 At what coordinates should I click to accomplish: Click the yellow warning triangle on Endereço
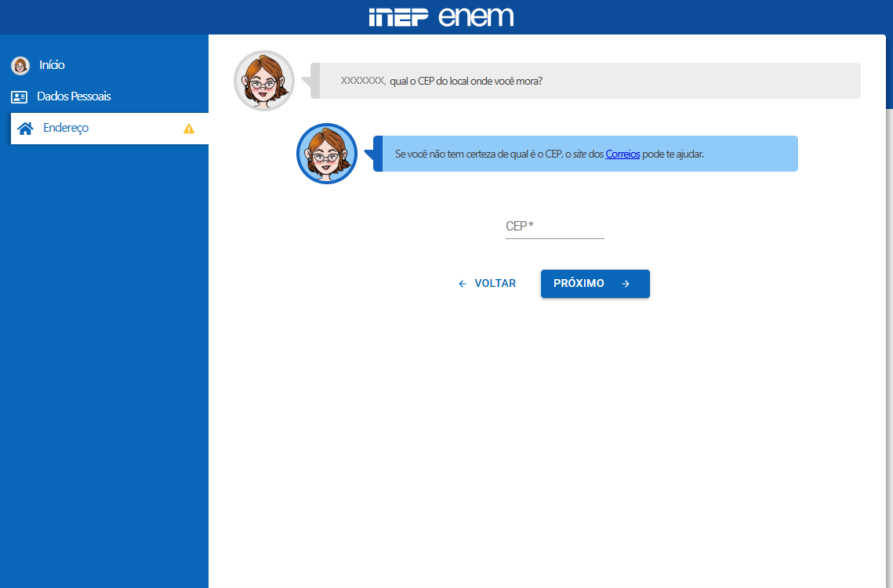[x=189, y=129]
